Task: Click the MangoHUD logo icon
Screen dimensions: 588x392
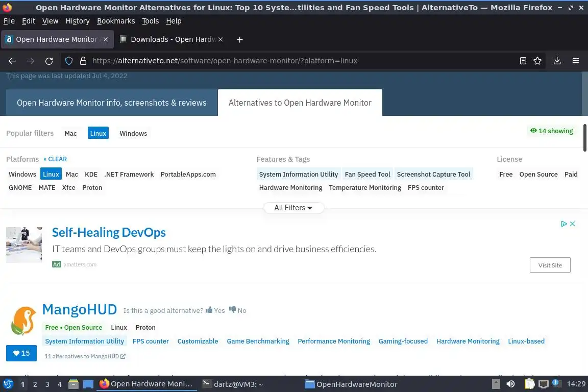Action: (23, 321)
